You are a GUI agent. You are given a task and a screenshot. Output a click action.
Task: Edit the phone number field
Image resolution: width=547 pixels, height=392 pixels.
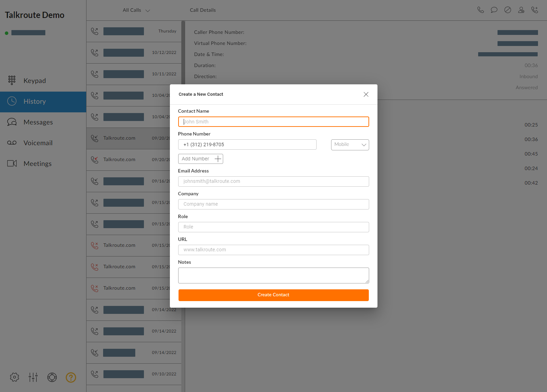click(247, 144)
